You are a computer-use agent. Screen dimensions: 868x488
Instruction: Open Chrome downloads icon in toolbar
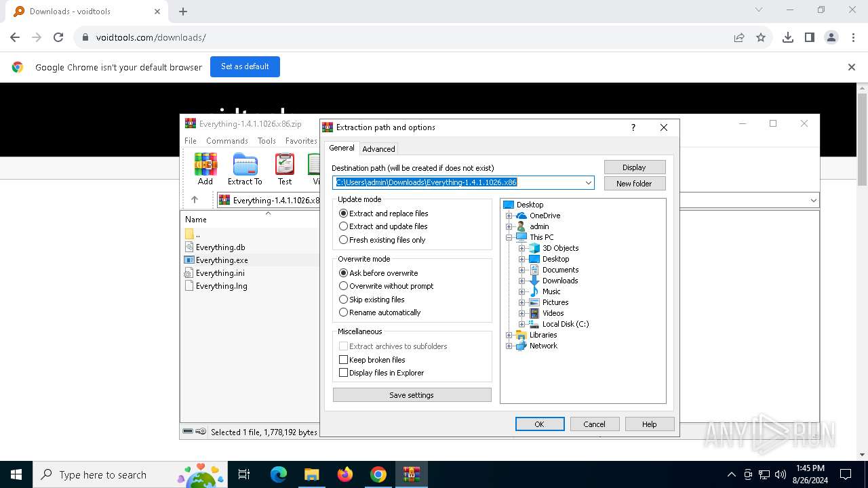point(787,37)
